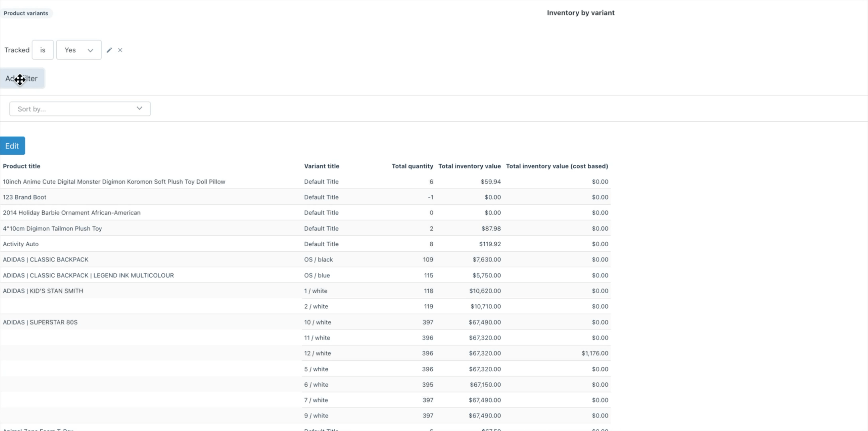
Task: Click Total inventory value (cost based) header
Action: 557,166
